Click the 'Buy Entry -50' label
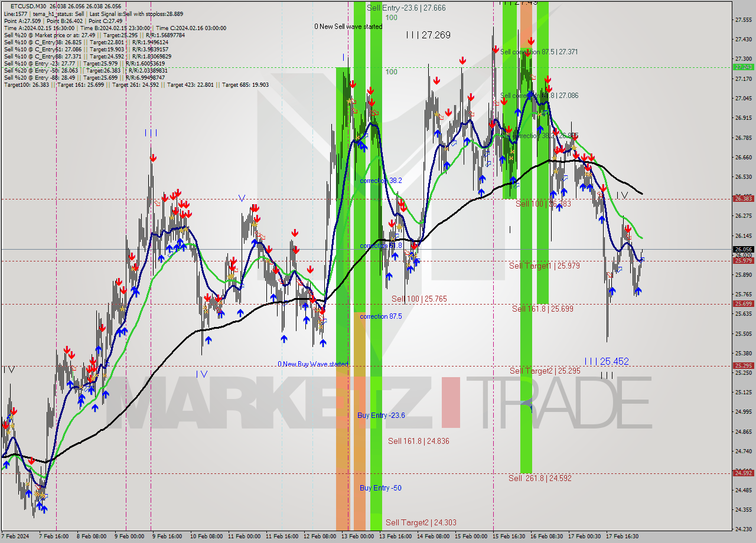Viewport: 756px width, 543px height. click(x=381, y=488)
